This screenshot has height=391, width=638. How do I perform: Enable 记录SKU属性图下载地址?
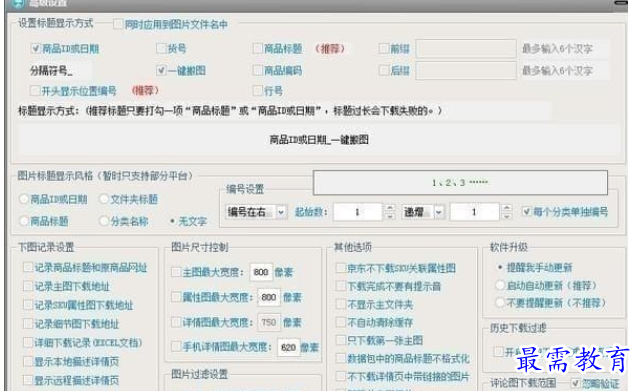(28, 305)
